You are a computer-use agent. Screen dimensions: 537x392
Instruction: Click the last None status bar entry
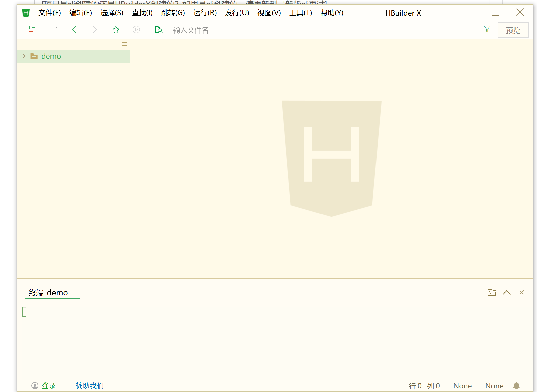click(x=494, y=386)
